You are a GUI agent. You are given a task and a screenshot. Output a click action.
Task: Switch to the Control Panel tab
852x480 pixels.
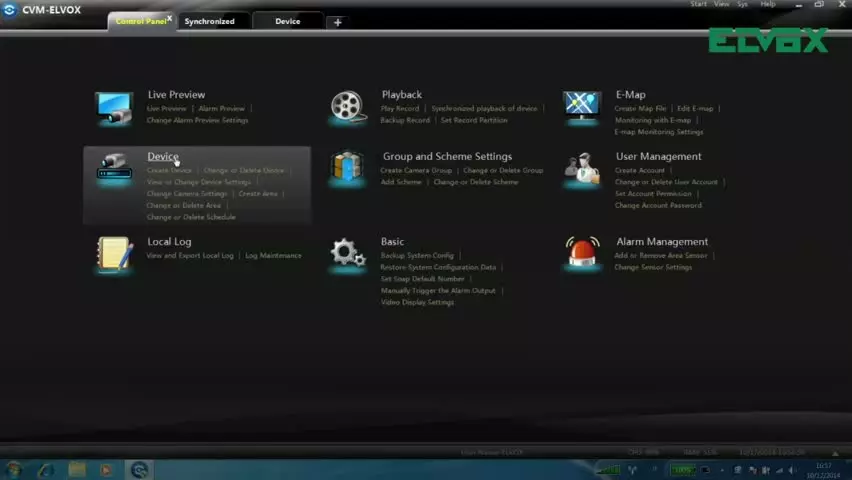140,21
